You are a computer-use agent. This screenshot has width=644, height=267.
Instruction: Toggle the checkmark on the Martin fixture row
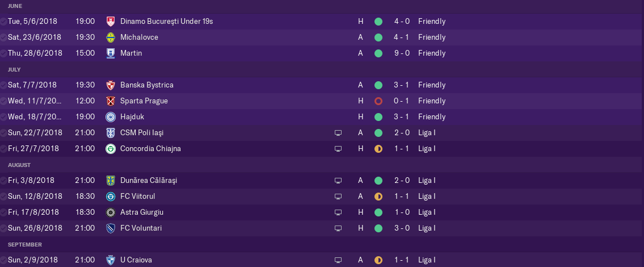click(3, 53)
